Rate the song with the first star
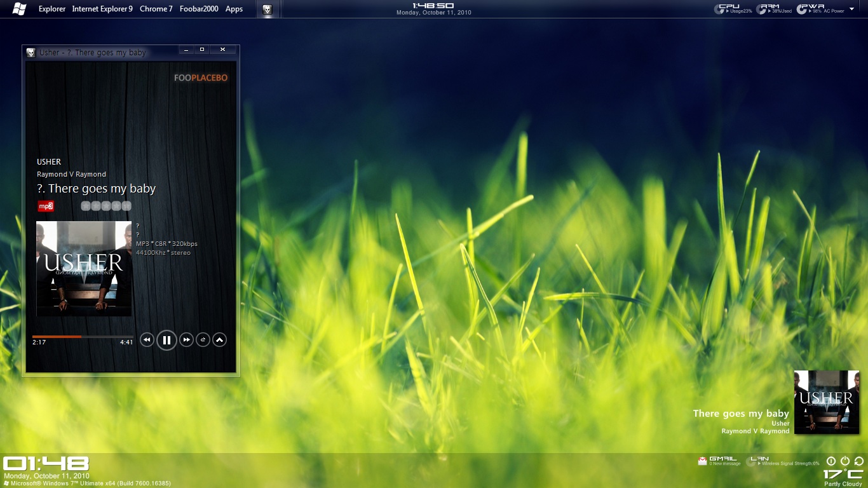Image resolution: width=868 pixels, height=488 pixels. tap(86, 206)
